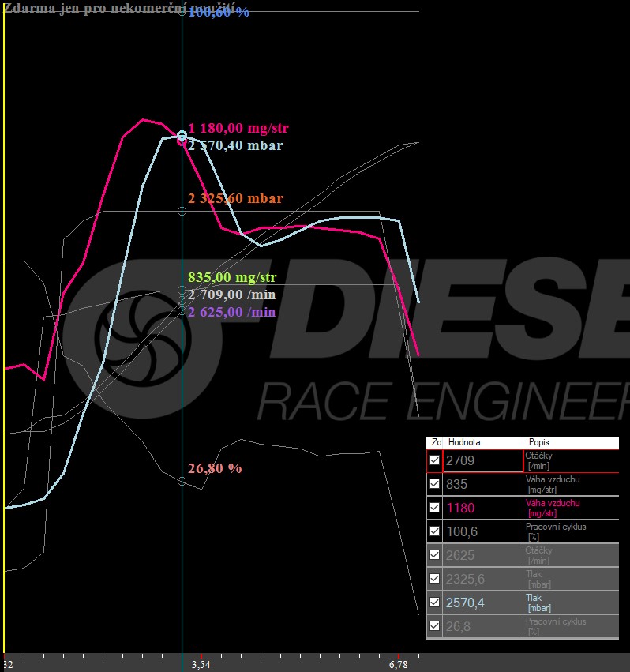The image size is (630, 672).
Task: Toggle checkbox for Otáčky 2625 row
Action: click(434, 555)
